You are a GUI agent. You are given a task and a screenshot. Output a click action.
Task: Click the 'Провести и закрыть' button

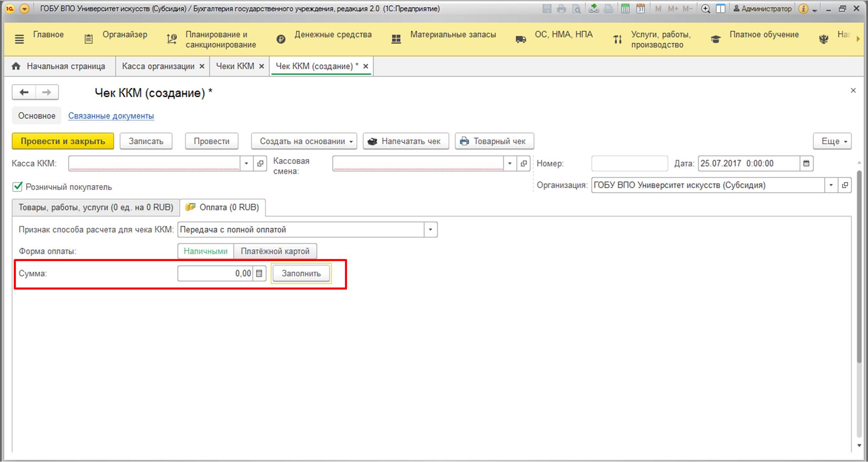click(63, 140)
